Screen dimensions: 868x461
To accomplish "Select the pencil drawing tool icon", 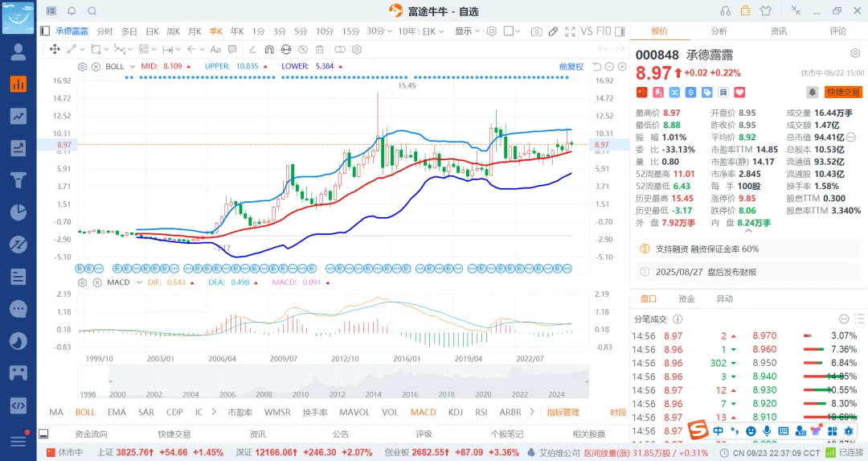I will (x=553, y=31).
